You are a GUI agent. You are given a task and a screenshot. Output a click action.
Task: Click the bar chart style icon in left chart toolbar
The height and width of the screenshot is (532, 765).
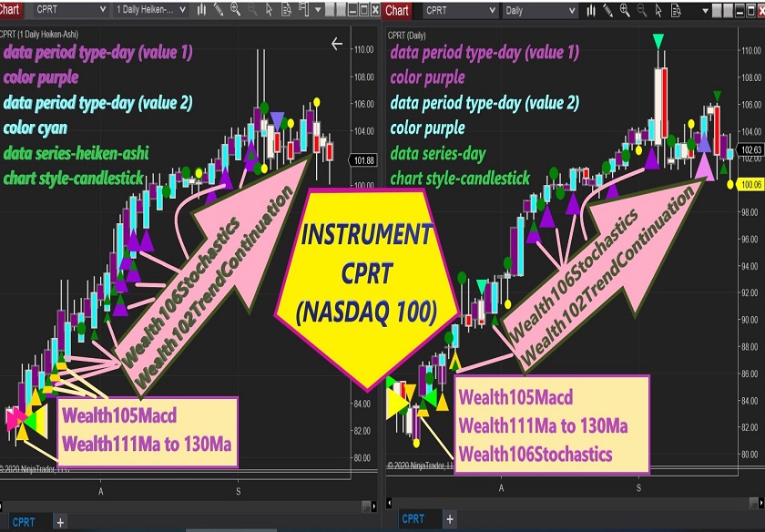(x=200, y=10)
